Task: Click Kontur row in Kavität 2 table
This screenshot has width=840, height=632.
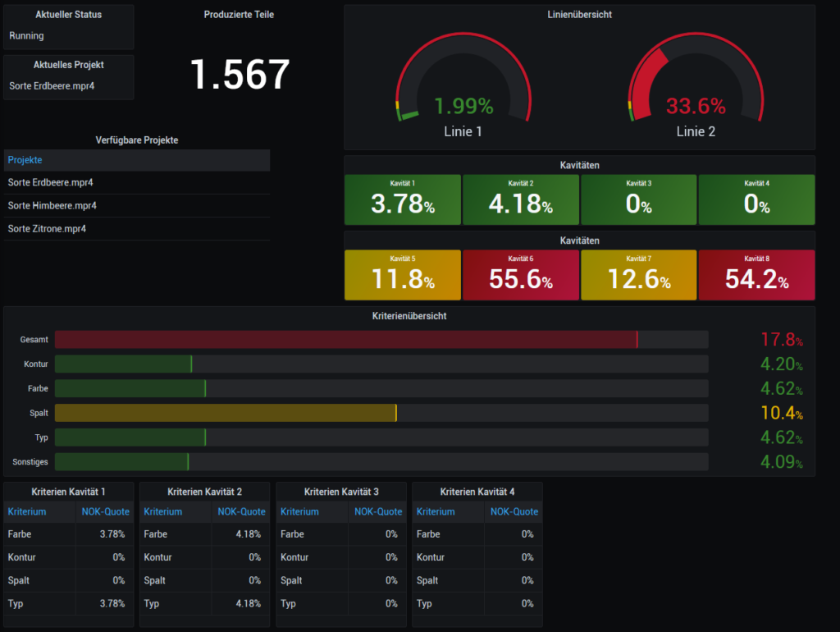Action: [x=204, y=557]
